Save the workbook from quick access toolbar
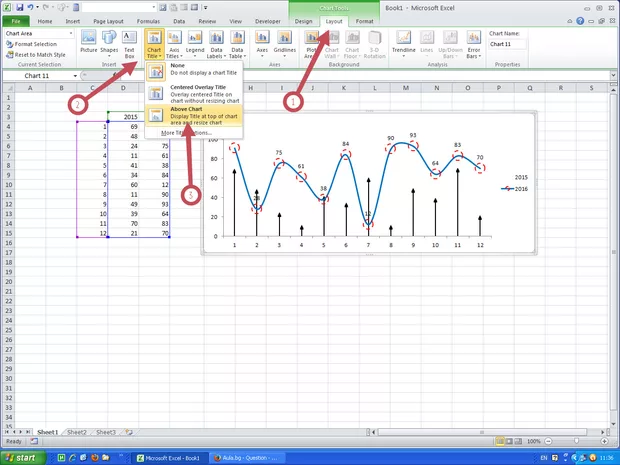This screenshot has height=465, width=620. click(20, 7)
